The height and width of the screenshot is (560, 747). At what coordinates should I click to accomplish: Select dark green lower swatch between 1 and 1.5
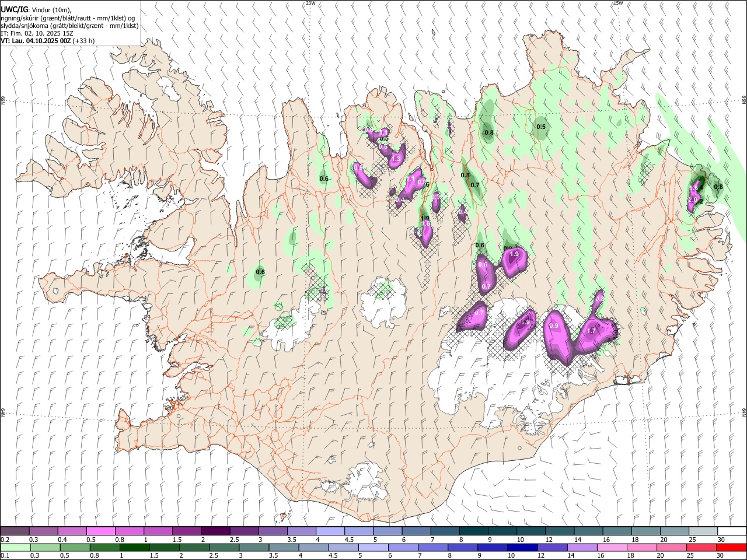(x=134, y=547)
